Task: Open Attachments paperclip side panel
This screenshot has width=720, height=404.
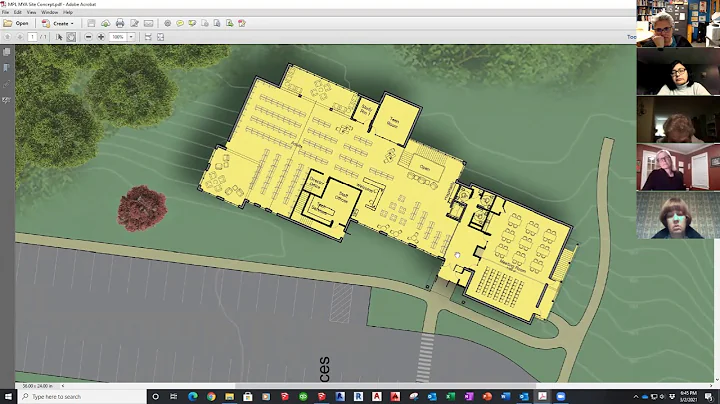Action: pos(6,84)
